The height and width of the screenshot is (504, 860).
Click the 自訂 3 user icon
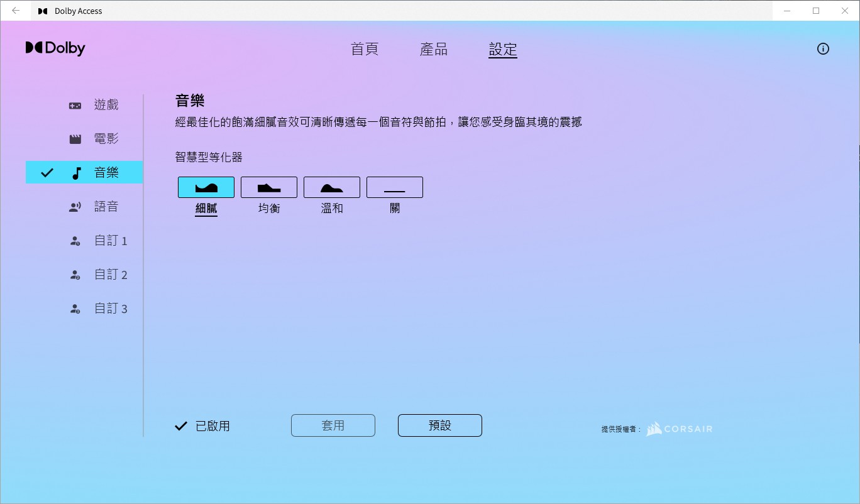click(75, 309)
